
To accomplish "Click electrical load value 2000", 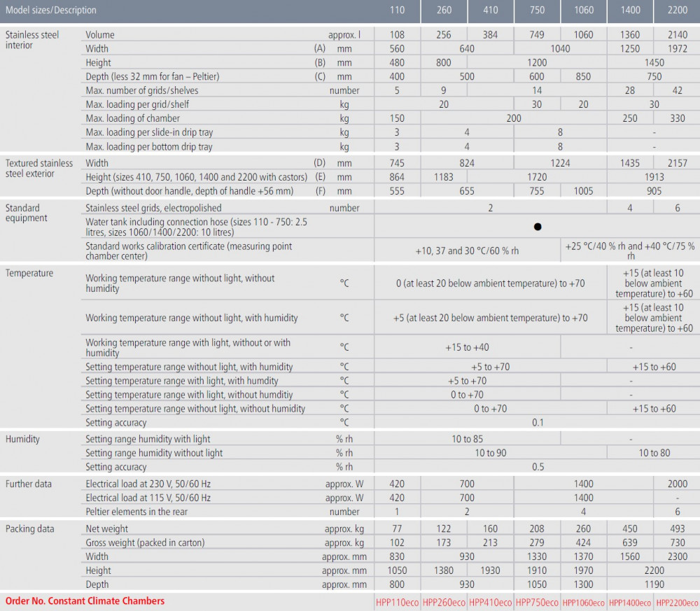I will click(x=677, y=484).
